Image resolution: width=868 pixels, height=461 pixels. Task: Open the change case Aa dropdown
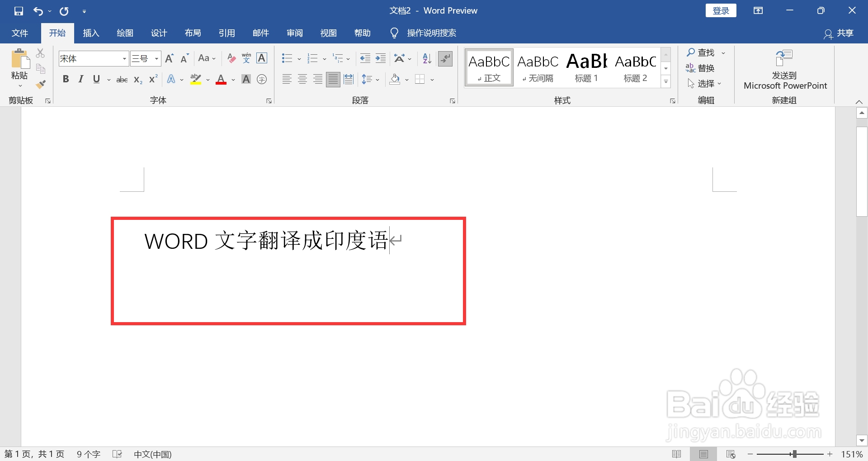tap(207, 58)
